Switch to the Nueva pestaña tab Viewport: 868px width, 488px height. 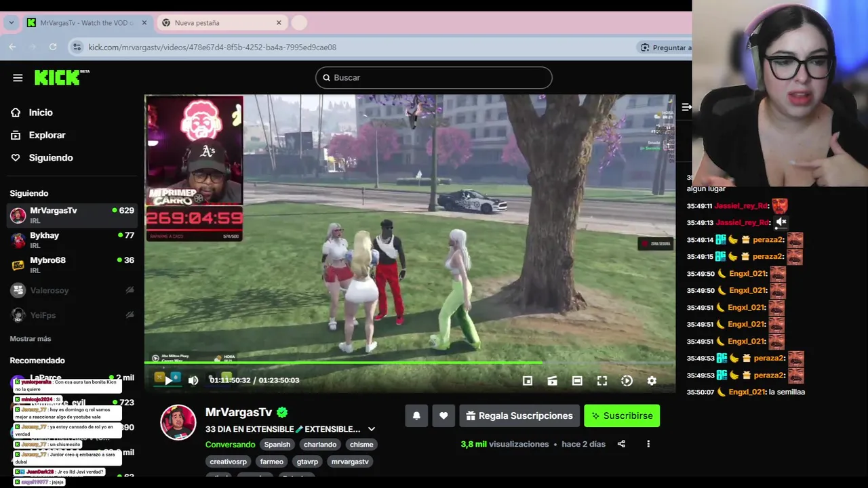pos(222,22)
